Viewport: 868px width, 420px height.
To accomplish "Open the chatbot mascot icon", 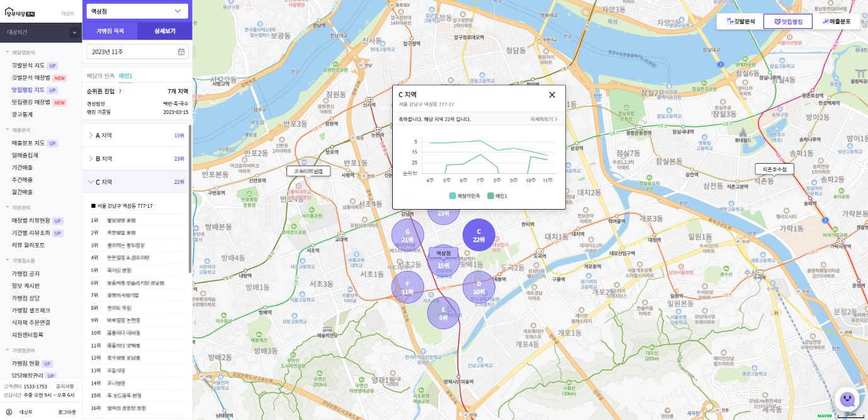I will click(847, 399).
